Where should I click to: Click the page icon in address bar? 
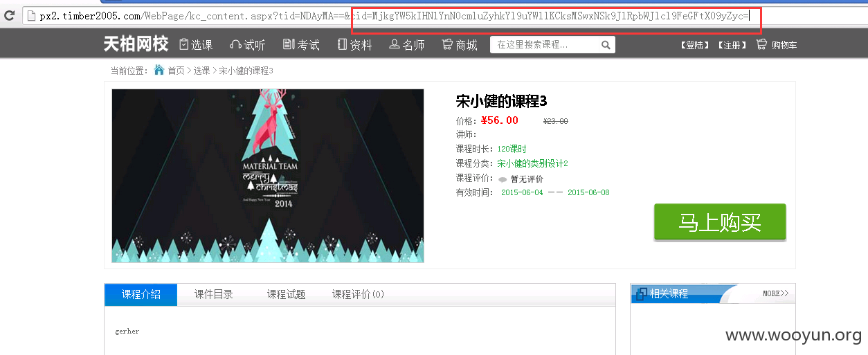(31, 16)
